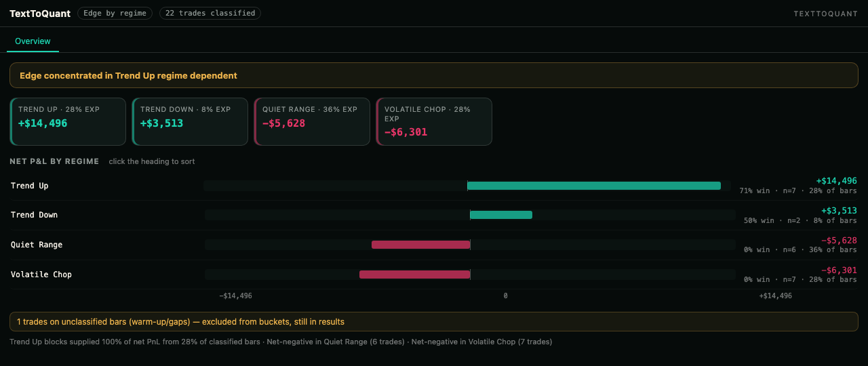Open the Quiet Range 36% EXP card

coord(312,121)
